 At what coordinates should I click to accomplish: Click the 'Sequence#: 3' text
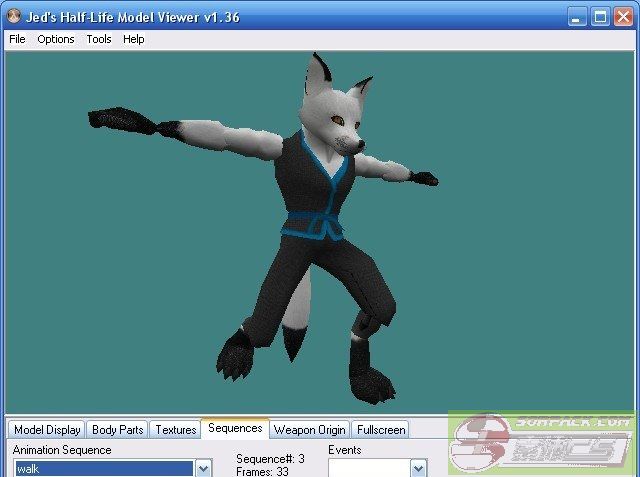(270, 459)
